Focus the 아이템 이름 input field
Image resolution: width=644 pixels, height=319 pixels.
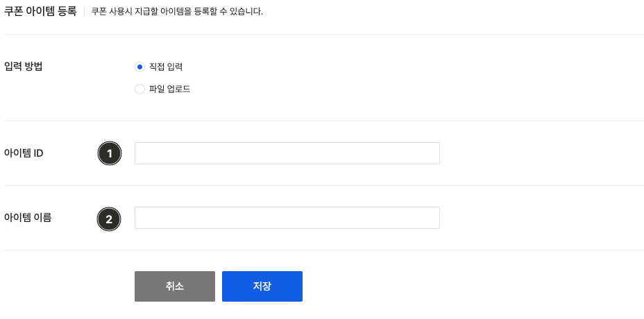287,218
